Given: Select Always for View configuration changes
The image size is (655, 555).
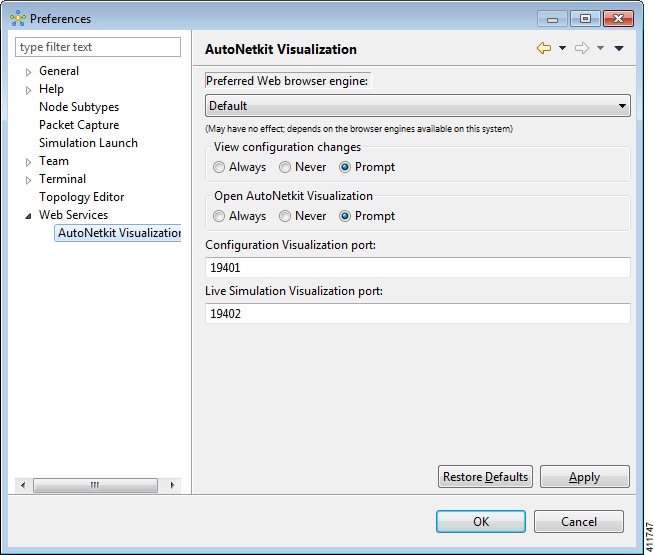Looking at the screenshot, I should [x=219, y=167].
